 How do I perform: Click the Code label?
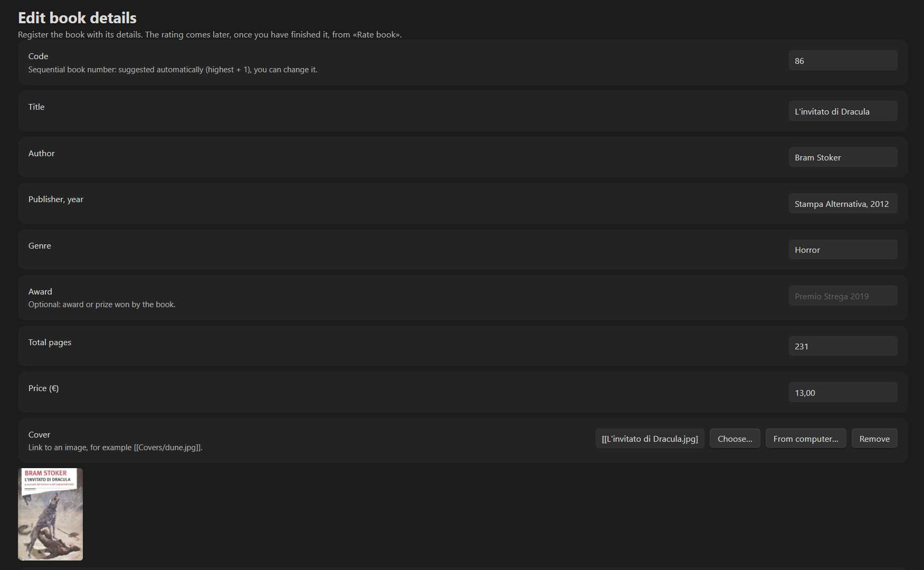[x=38, y=56]
